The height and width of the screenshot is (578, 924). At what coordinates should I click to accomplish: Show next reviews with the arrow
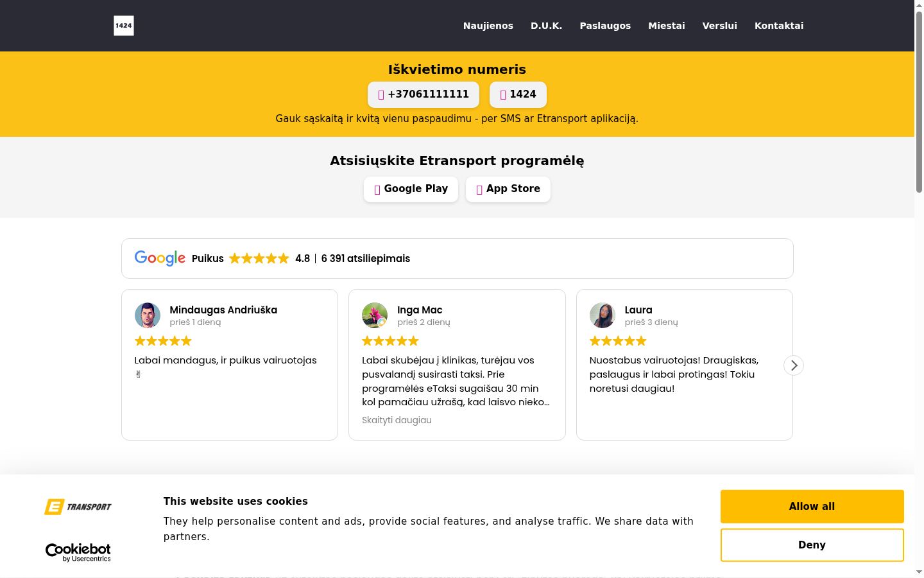[794, 365]
